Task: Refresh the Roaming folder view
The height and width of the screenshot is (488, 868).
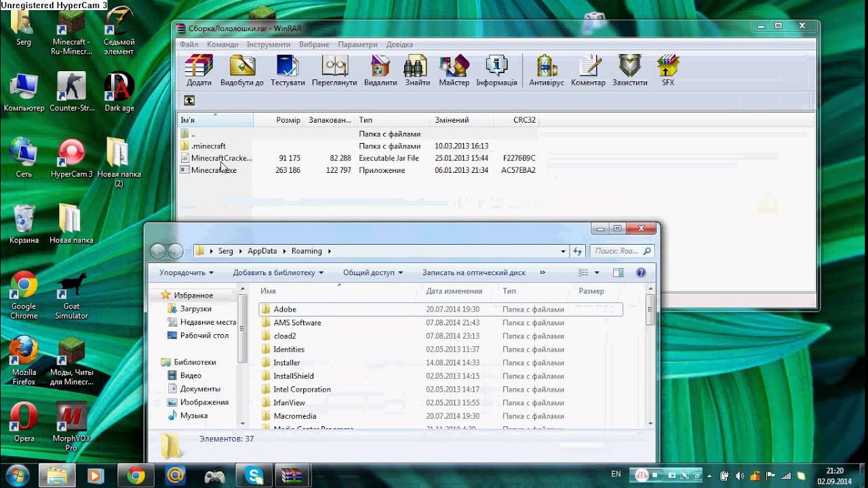Action: (578, 251)
